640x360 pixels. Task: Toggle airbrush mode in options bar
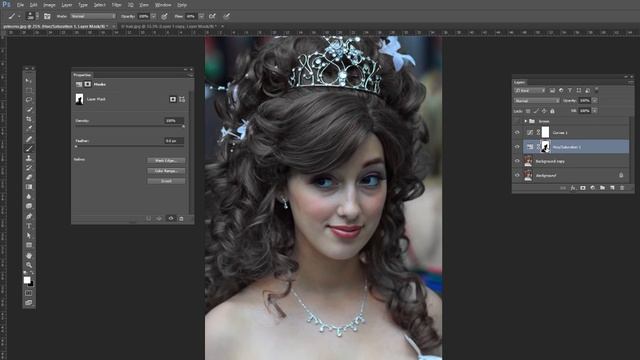pos(212,16)
